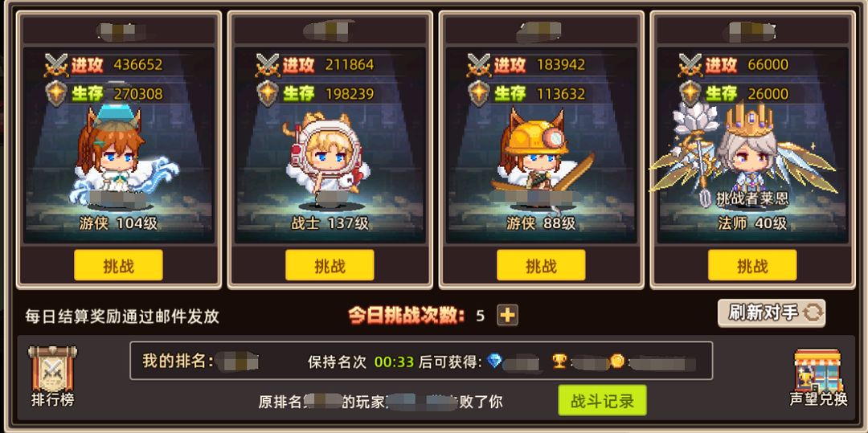Click the 我的排名 ranking info bar
Screen dimensions: 868x433
[421, 362]
